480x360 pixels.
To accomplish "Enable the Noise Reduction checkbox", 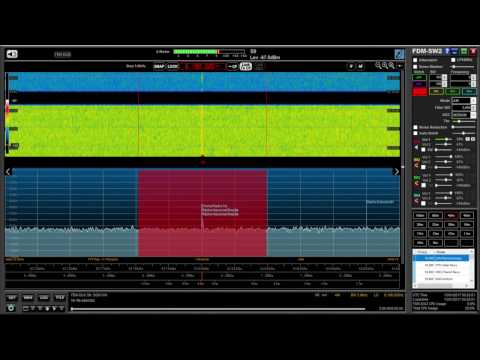I will point(415,127).
